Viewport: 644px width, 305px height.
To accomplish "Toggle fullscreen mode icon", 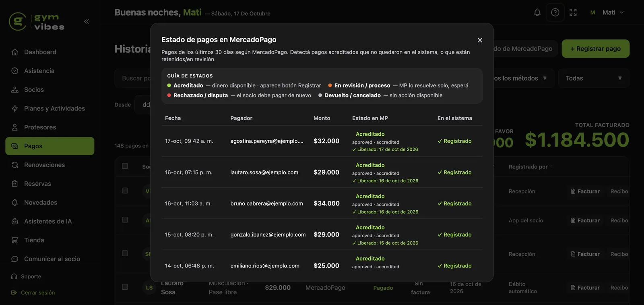I will click(573, 12).
